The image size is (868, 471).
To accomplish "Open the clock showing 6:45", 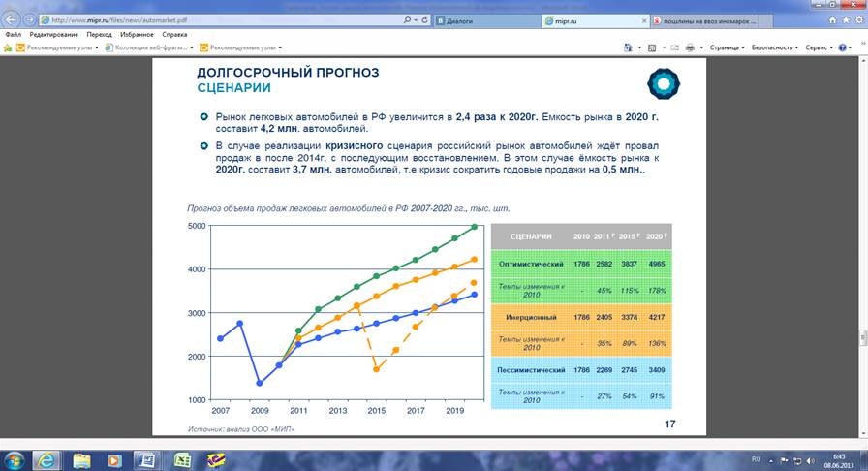I will click(x=839, y=461).
